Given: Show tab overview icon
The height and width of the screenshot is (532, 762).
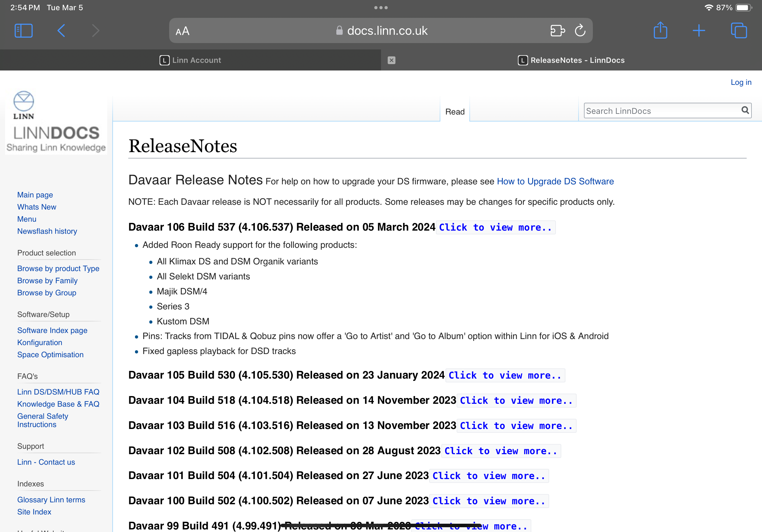Looking at the screenshot, I should coord(739,31).
